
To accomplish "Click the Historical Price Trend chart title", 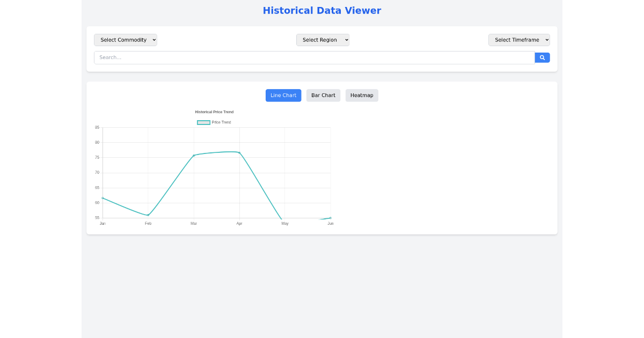I will click(x=215, y=112).
